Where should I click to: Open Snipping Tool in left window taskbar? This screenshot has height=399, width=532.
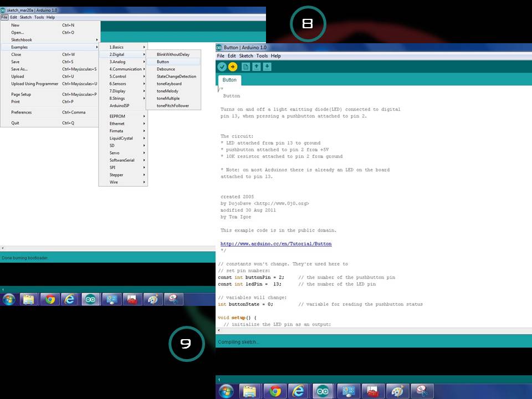point(173,299)
